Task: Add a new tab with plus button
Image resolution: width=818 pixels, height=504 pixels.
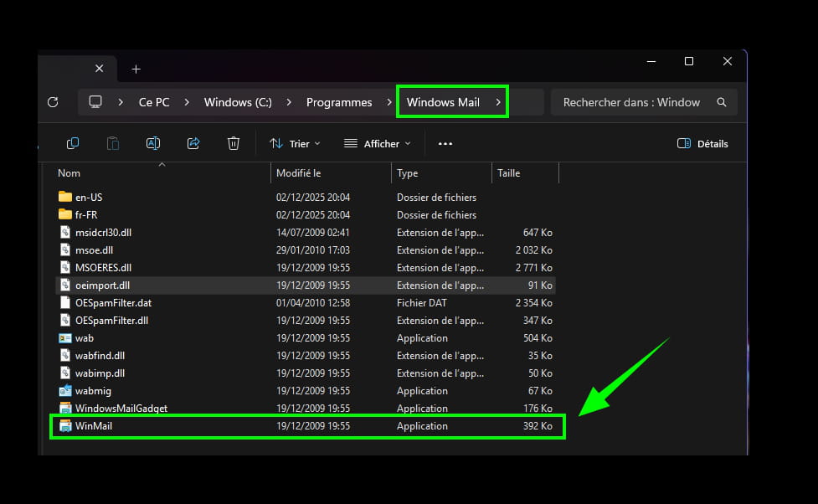Action: pos(136,69)
